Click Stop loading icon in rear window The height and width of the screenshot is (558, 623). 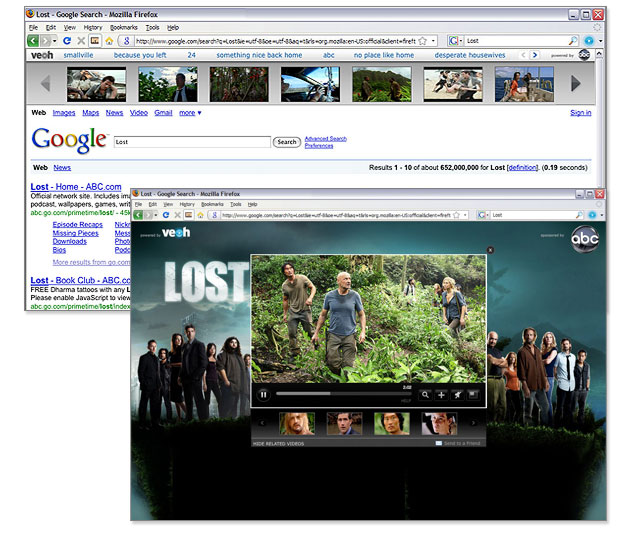point(81,41)
